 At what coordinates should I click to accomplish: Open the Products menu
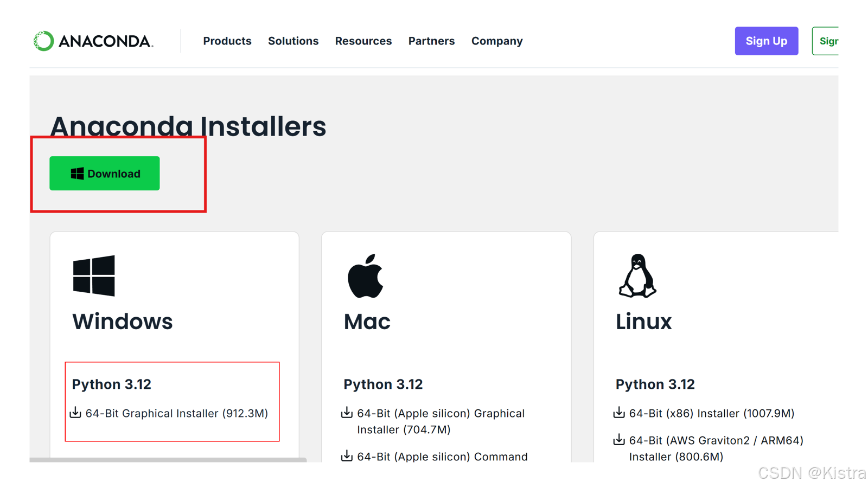227,41
